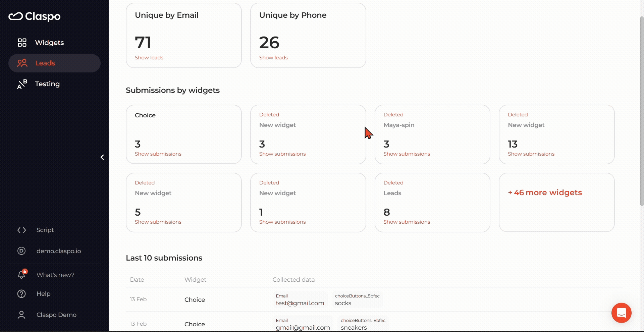Click the Claspo Demo user icon
Screen dimensions: 644x332
point(21,315)
